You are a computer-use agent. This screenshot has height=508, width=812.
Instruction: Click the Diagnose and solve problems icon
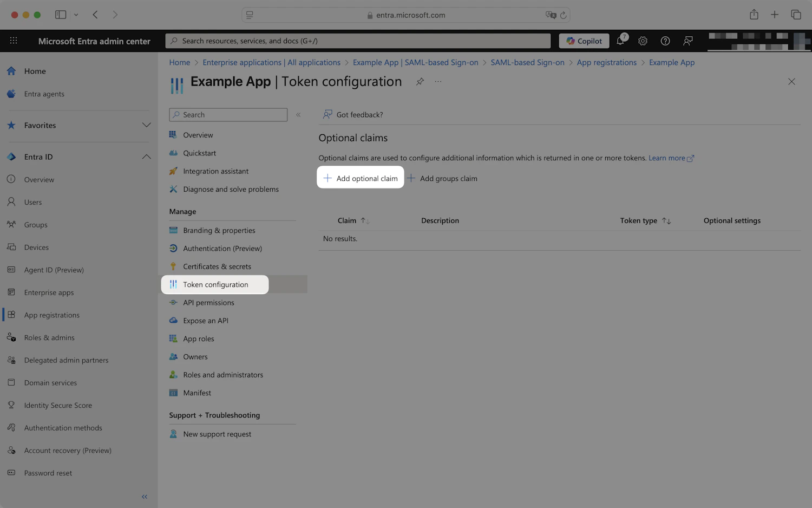[x=173, y=189]
